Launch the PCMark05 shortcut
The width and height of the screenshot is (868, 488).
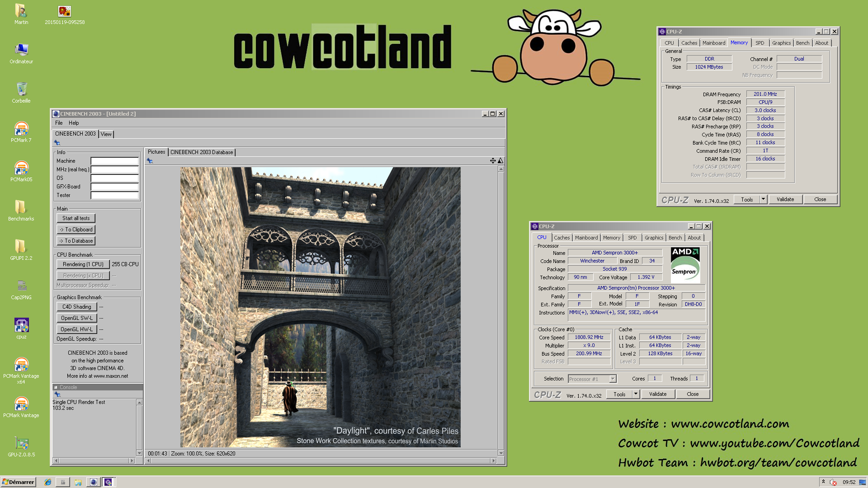21,171
